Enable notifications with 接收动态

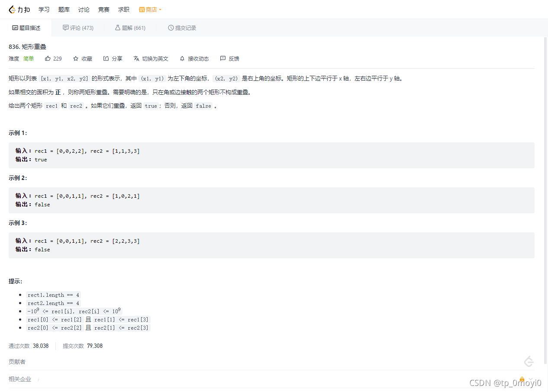point(194,58)
